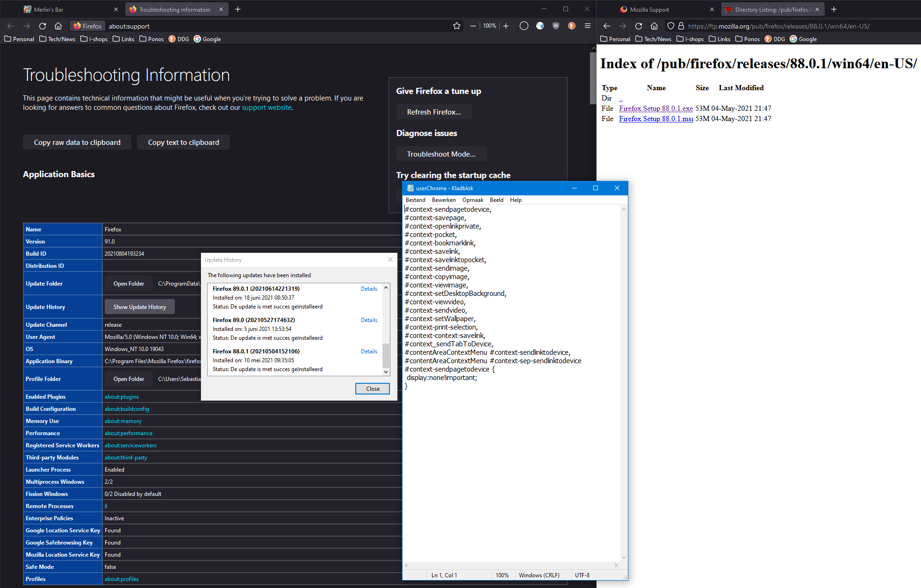Dismiss Update History dialog with X icon
This screenshot has height=588, width=921.
[x=390, y=259]
